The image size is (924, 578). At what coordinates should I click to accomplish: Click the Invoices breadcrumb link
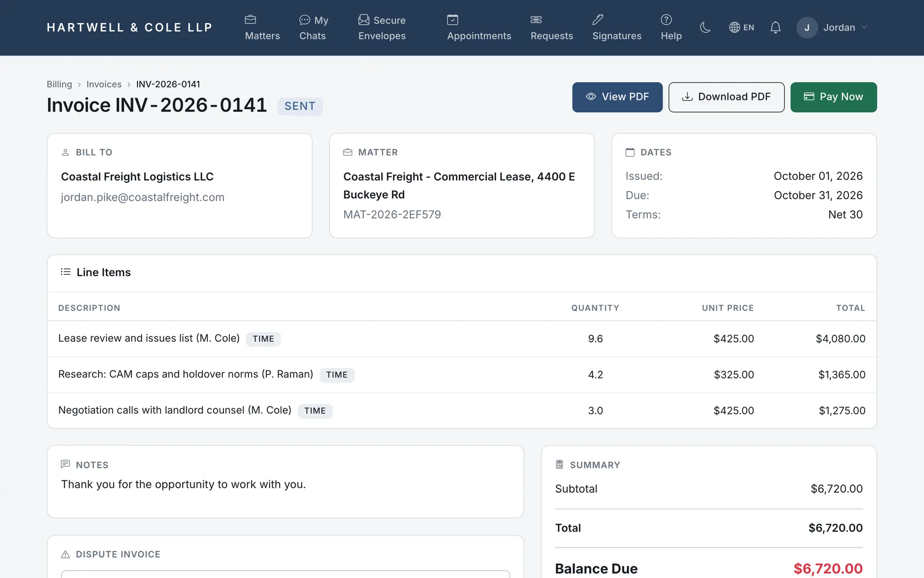point(104,84)
